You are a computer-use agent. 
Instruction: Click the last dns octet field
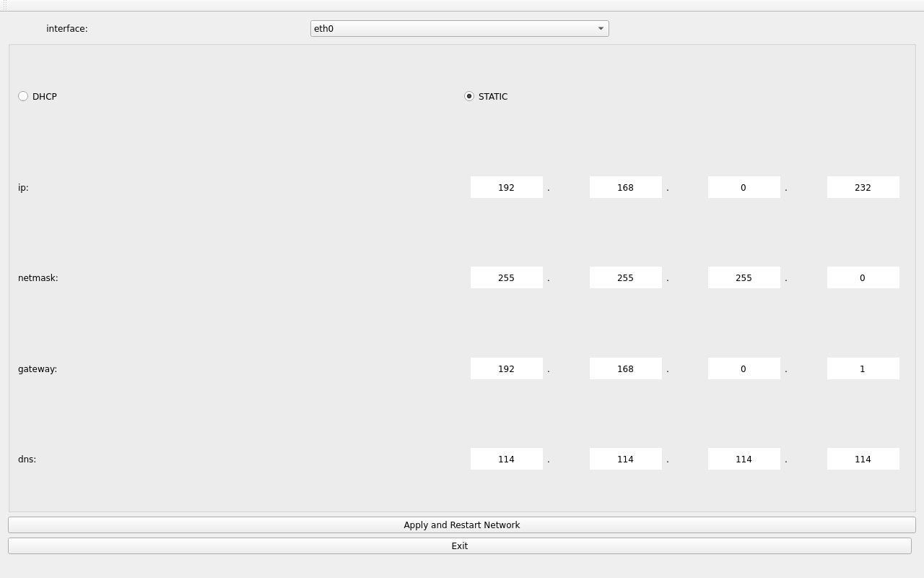pos(863,459)
